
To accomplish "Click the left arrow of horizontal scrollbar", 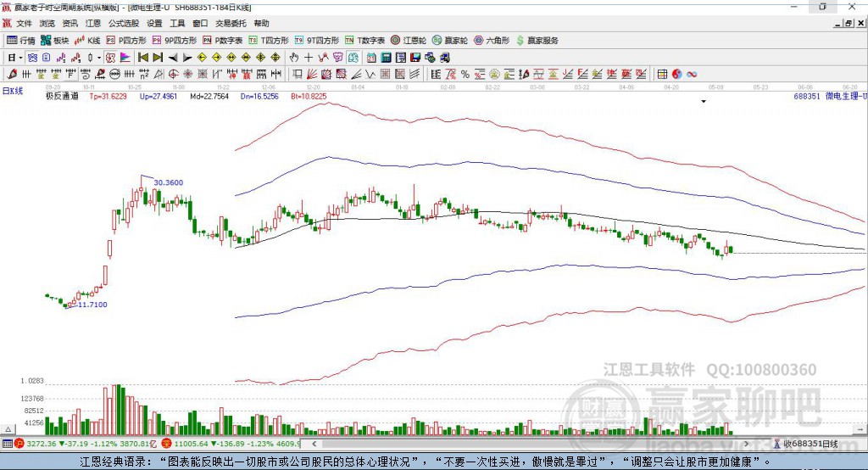I will [314, 444].
